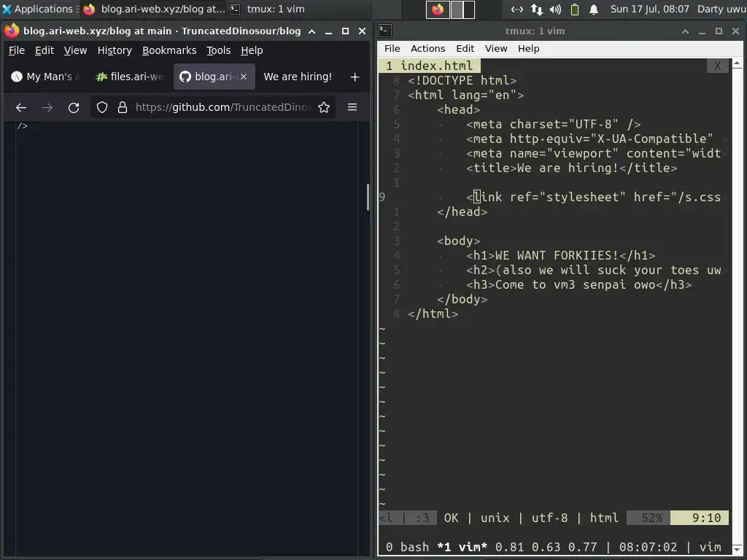Open Firefox View menu
Viewport: 747px width, 560px height.
pos(75,50)
